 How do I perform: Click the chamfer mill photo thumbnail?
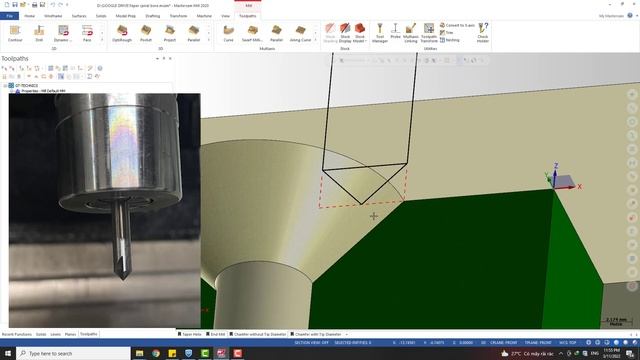pyautogui.click(x=104, y=210)
